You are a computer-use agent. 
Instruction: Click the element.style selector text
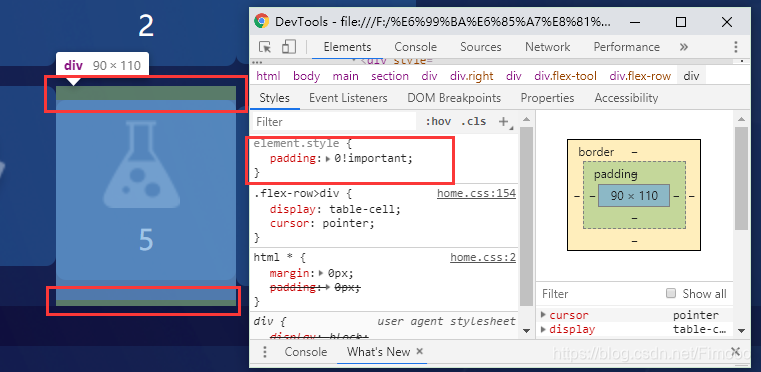(x=297, y=144)
